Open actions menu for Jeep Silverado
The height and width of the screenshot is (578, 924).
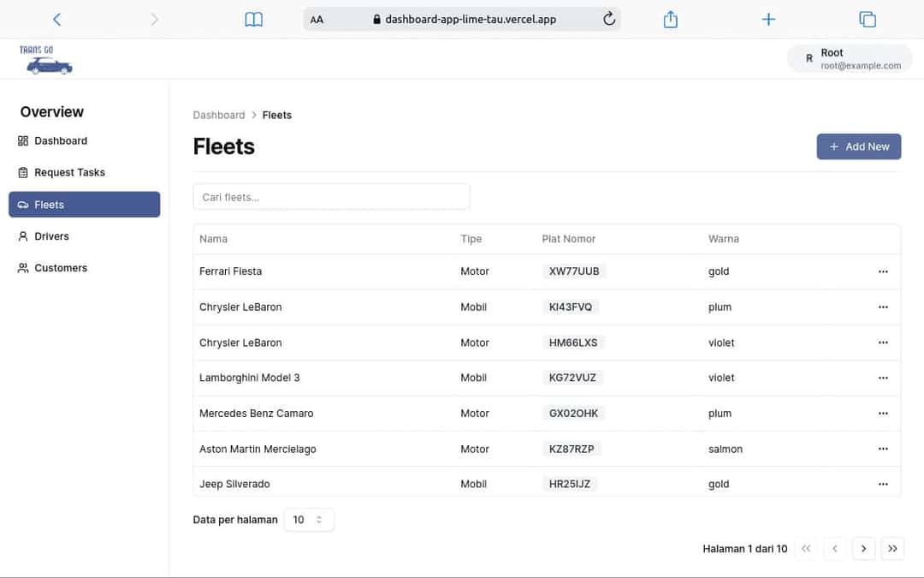tap(883, 484)
